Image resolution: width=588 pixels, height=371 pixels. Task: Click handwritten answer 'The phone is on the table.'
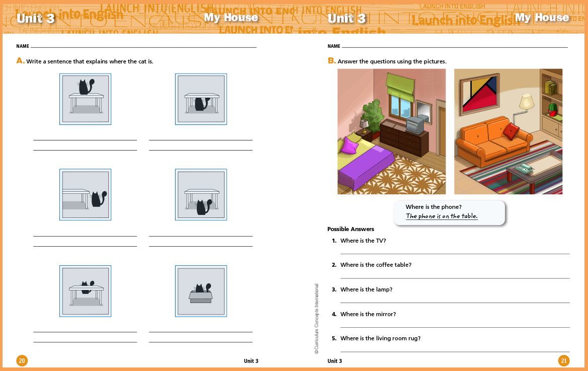(x=442, y=216)
